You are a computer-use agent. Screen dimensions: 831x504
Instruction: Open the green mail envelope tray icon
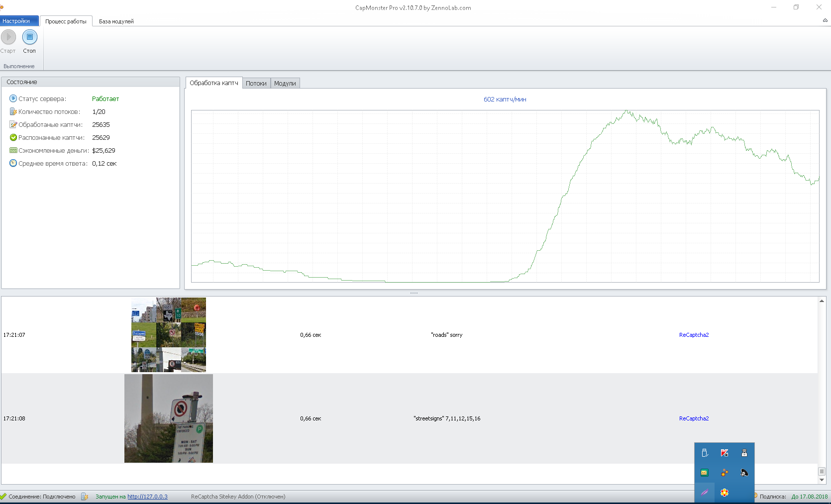[705, 473]
